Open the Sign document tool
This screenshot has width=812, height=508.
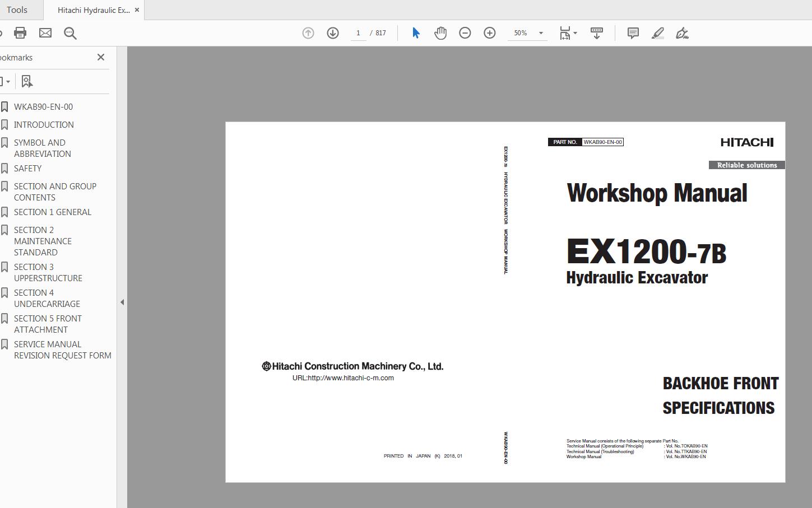pos(682,33)
